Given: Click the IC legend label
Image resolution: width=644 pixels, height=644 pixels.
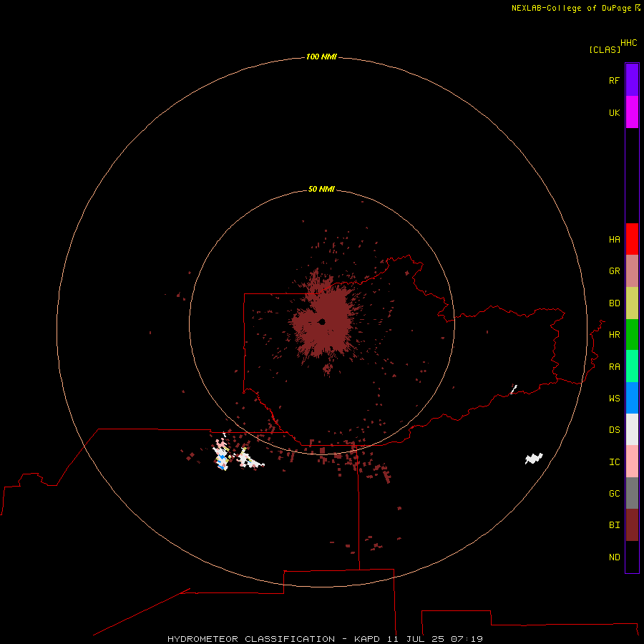Looking at the screenshot, I should pos(614,462).
